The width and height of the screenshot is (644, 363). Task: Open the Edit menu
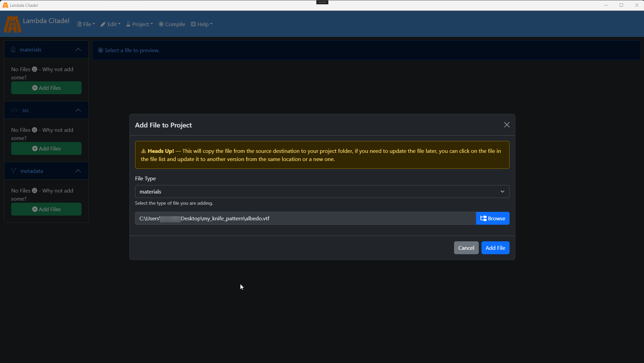click(110, 24)
